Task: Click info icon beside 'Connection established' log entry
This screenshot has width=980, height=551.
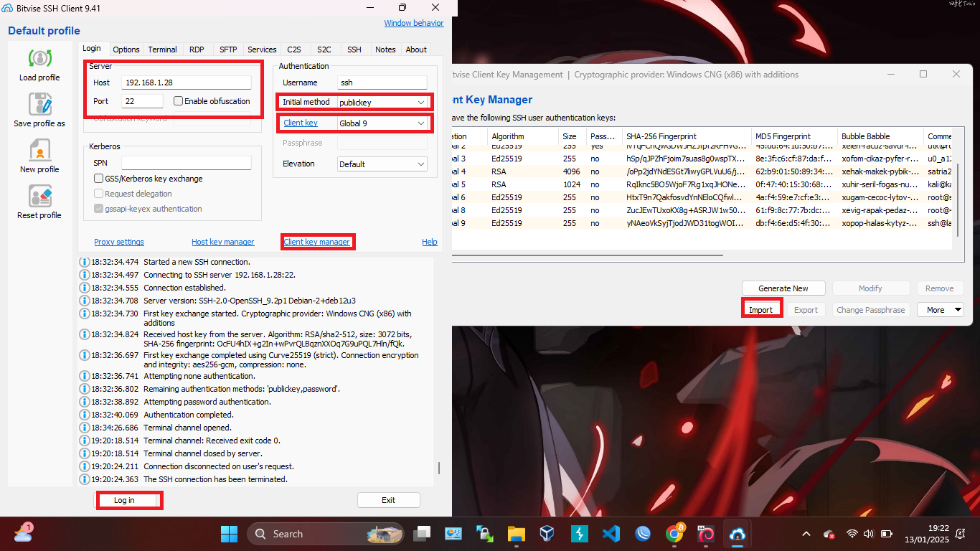Action: (x=84, y=288)
